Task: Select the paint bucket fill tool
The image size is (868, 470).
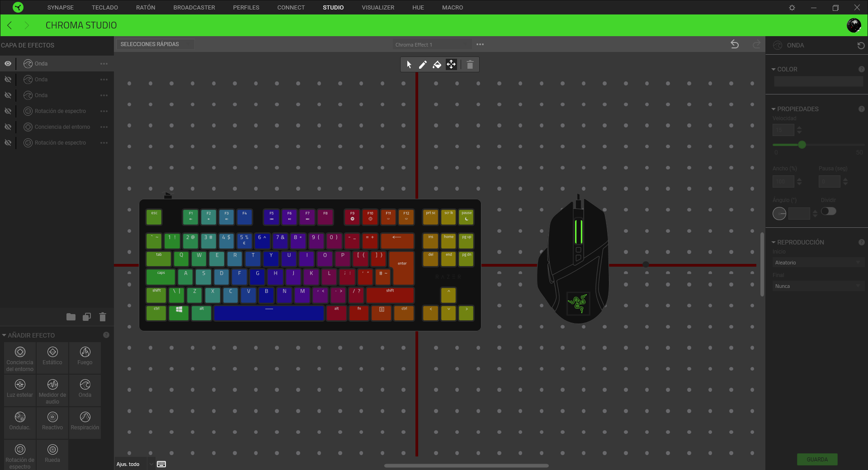Action: 437,65
